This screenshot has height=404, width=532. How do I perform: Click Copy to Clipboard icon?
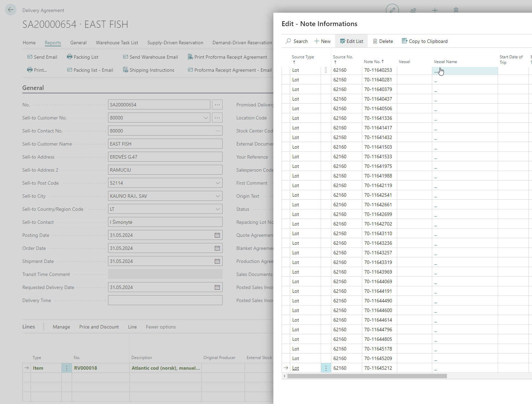(x=404, y=41)
